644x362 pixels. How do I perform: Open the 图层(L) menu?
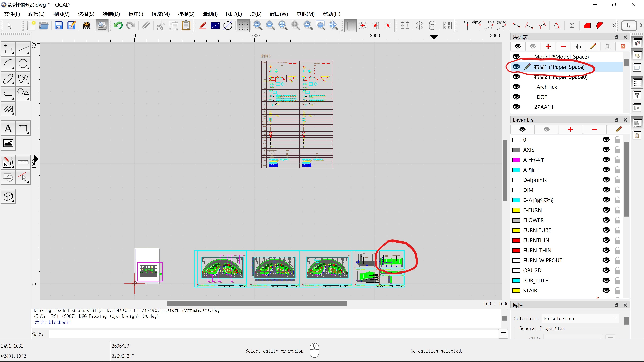[233, 14]
